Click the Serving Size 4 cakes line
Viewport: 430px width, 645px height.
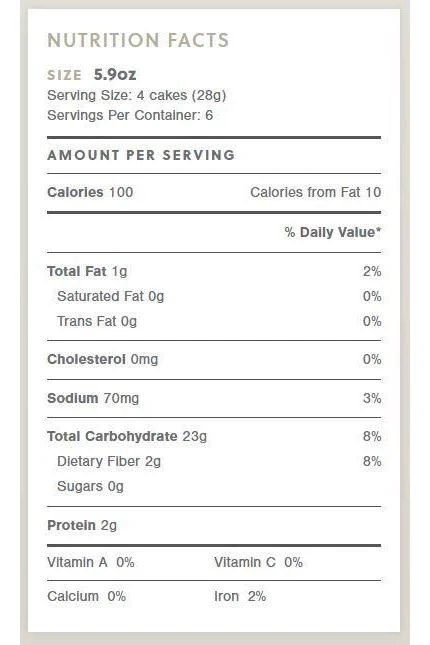[137, 95]
